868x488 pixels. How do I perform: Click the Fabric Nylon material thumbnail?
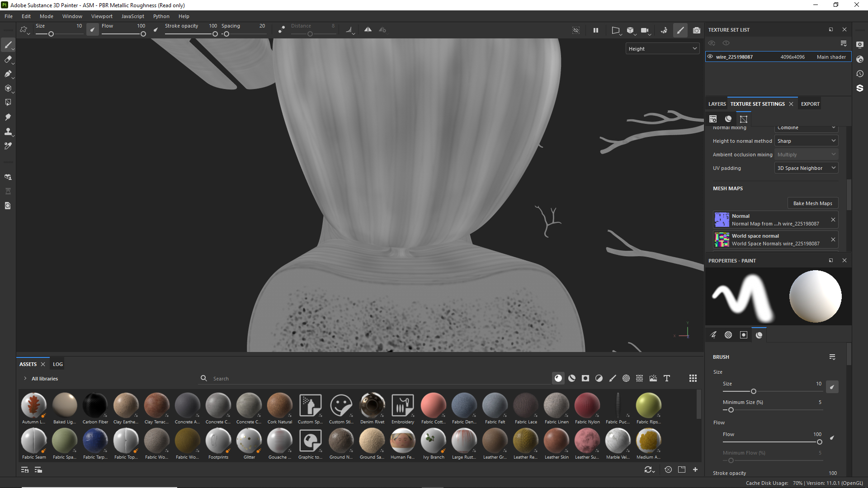[x=587, y=405]
